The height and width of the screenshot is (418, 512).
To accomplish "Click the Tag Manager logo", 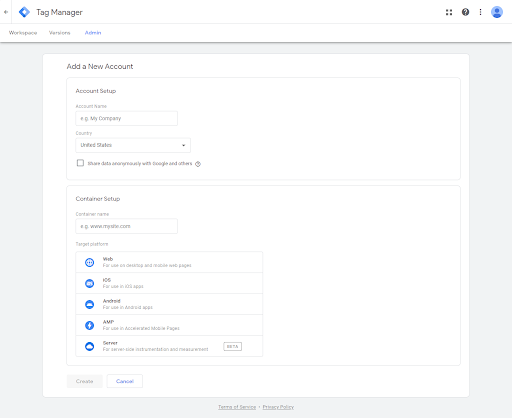I will [x=24, y=12].
